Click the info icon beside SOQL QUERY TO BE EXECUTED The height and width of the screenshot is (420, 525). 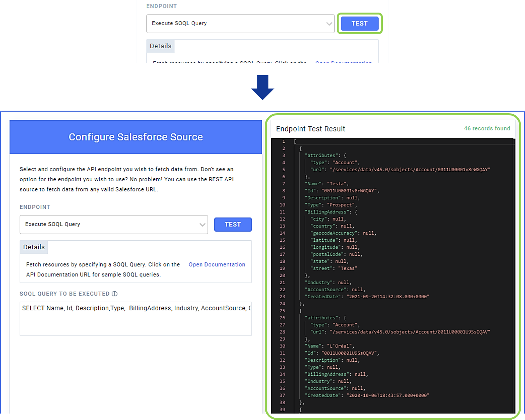114,294
